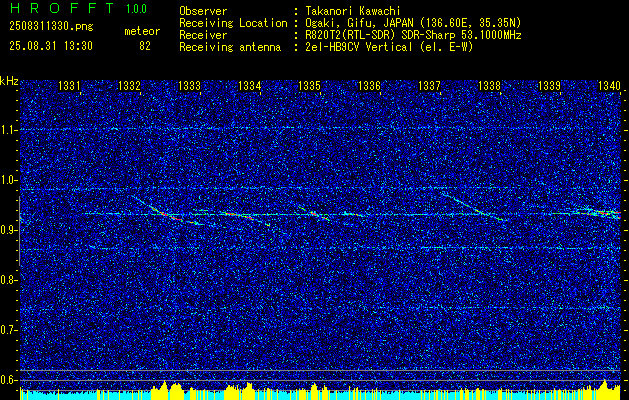Click the sloped echo trace before 1338
This screenshot has width=629, height=400.
coord(473,207)
